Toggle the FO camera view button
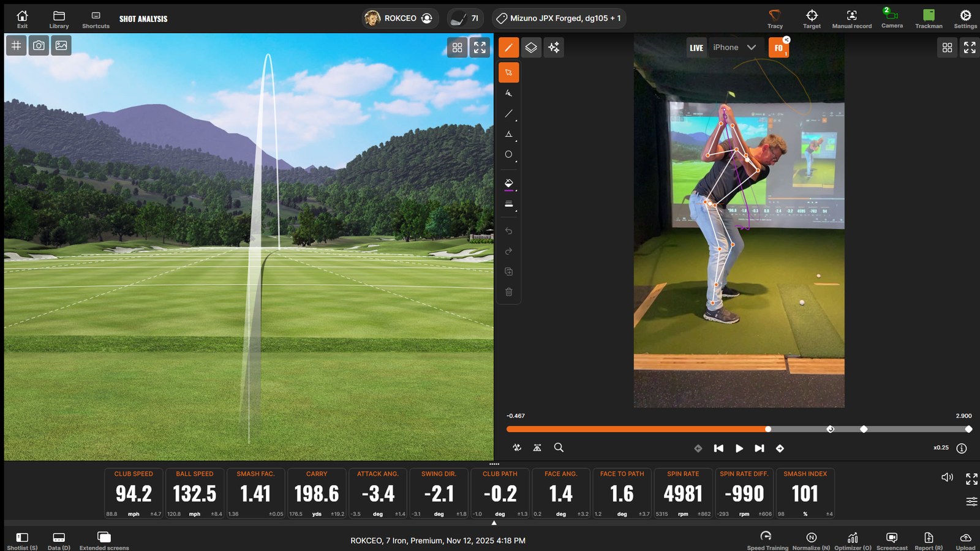The image size is (980, 551). click(779, 48)
